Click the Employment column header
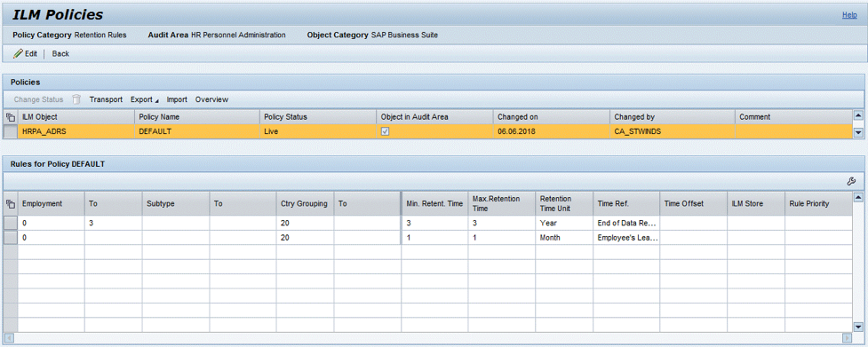The width and height of the screenshot is (868, 347). (x=51, y=204)
